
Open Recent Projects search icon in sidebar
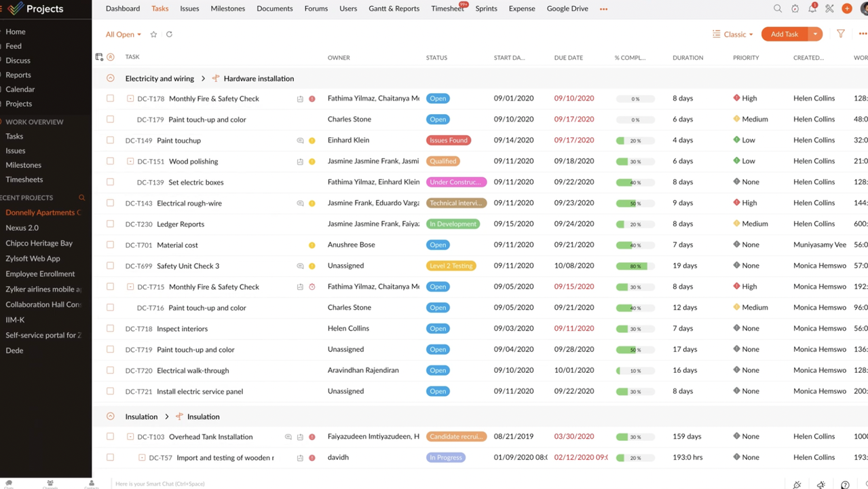(x=81, y=198)
